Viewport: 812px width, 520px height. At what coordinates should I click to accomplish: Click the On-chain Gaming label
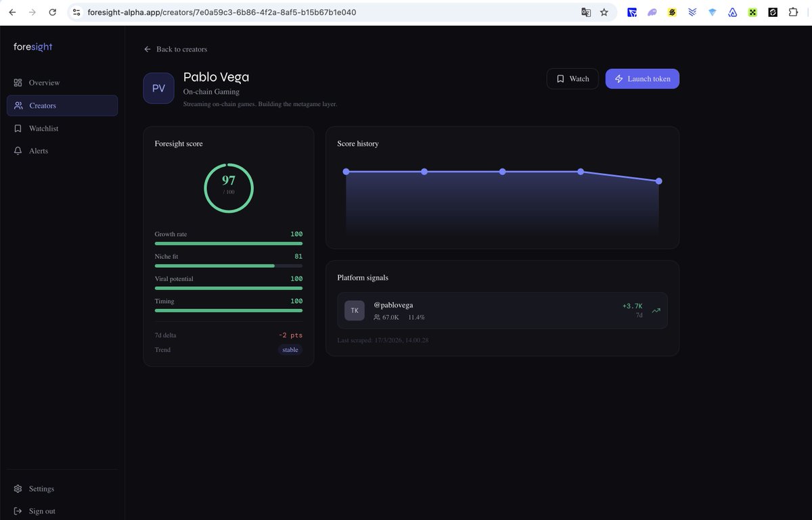[x=211, y=92]
